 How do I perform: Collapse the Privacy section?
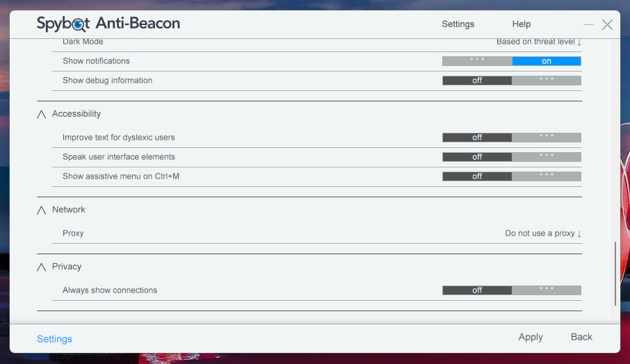(42, 267)
